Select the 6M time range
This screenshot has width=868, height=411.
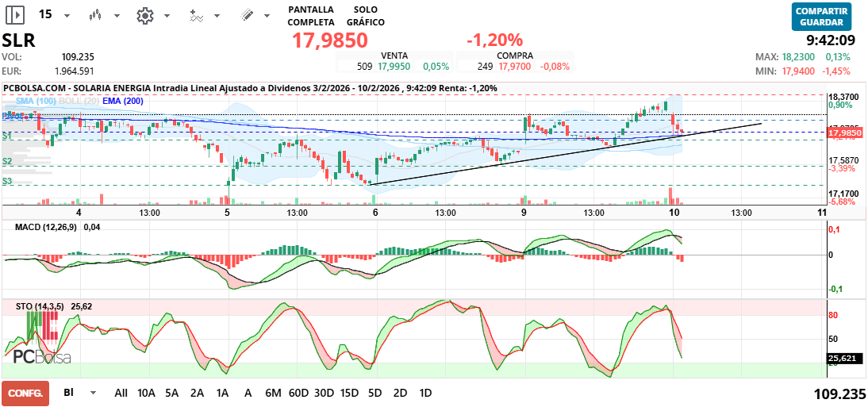pos(274,393)
